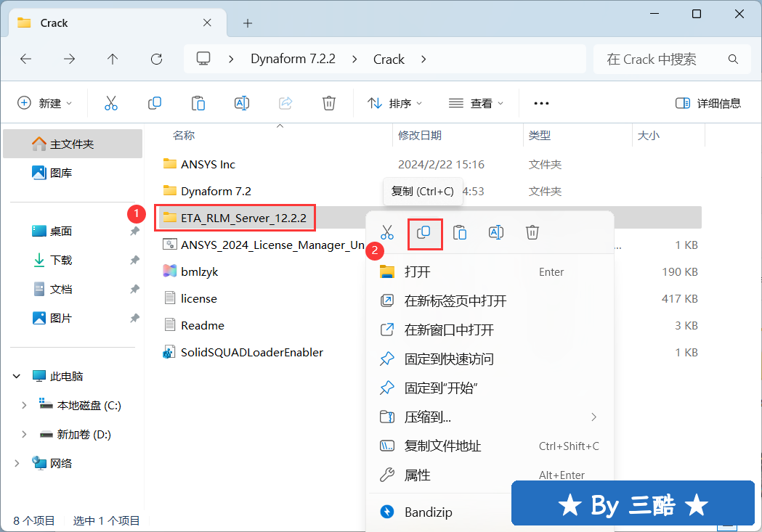Select the ANSYS_2024_License_Manager file icon
This screenshot has height=532, width=762.
coord(169,244)
